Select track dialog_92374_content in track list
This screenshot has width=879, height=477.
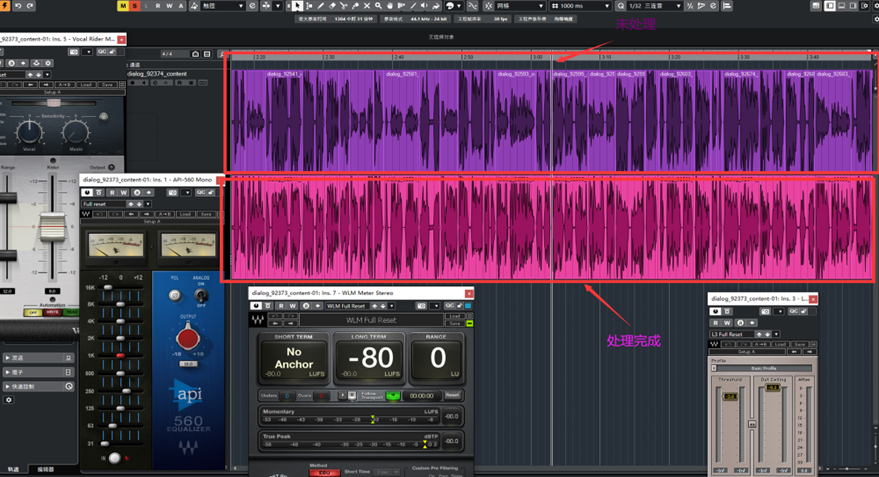click(158, 73)
